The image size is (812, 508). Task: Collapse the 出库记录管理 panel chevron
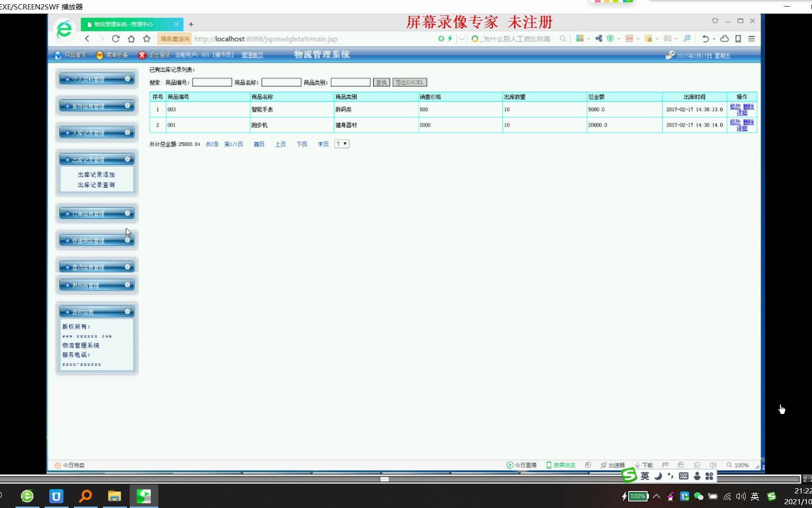click(127, 159)
